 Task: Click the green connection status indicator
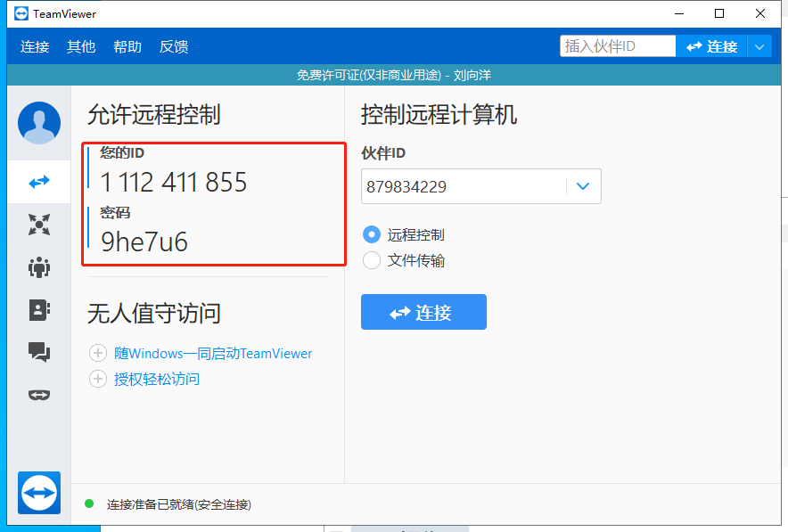pyautogui.click(x=89, y=503)
